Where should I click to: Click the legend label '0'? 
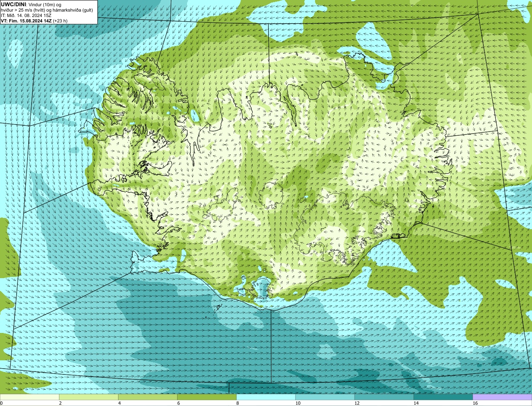[x=1, y=403]
